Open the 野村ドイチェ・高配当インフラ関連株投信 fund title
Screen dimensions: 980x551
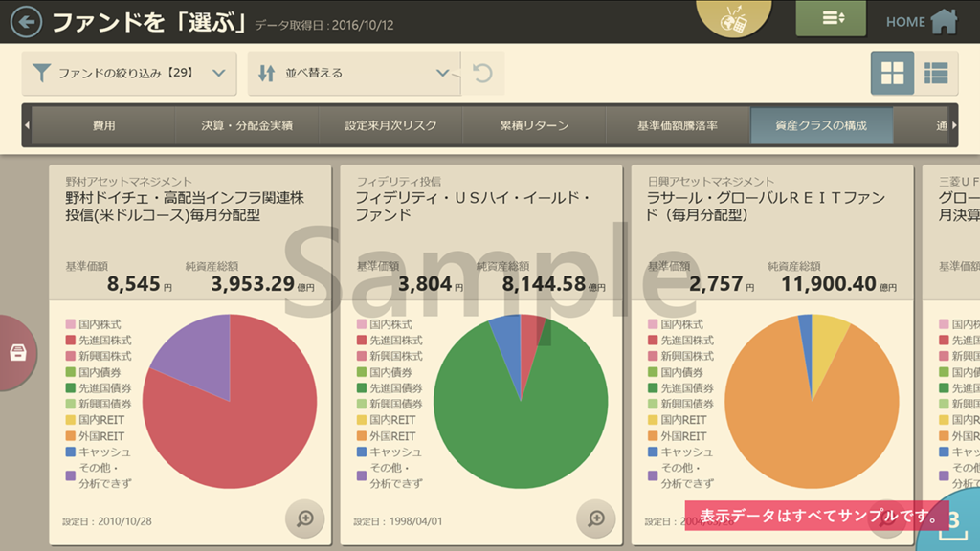coord(185,207)
